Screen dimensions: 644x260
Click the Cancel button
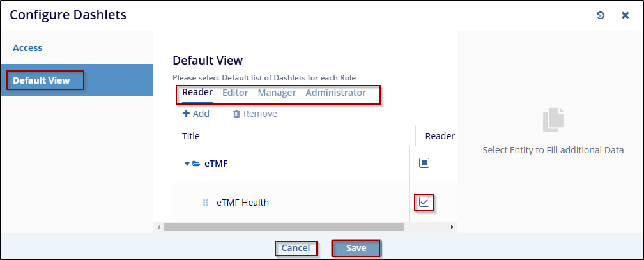click(x=296, y=248)
